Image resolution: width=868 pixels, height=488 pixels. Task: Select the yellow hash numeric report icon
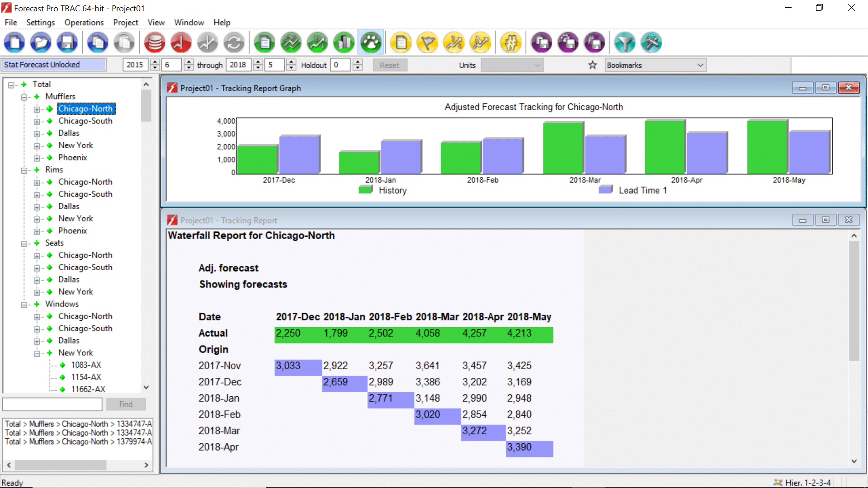coord(511,42)
